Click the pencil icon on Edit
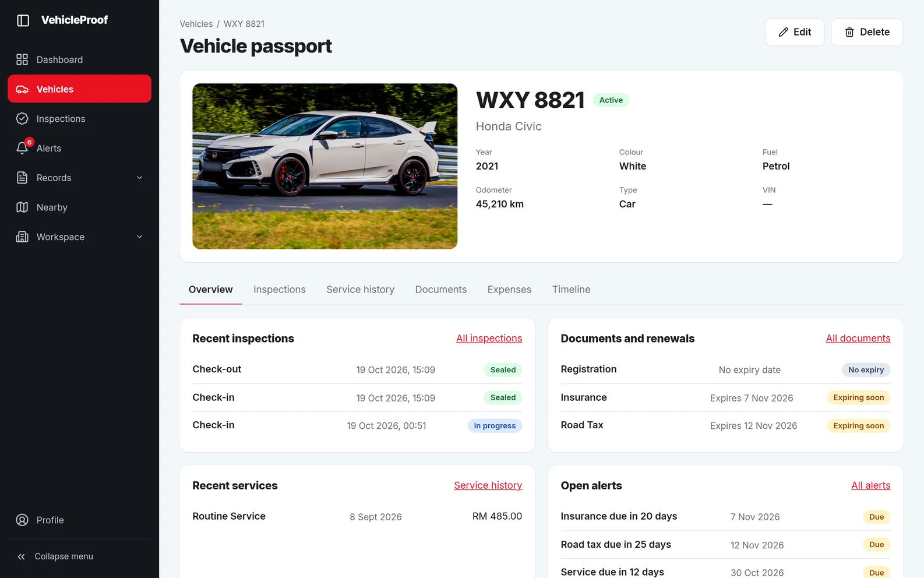924x578 pixels. pos(784,32)
